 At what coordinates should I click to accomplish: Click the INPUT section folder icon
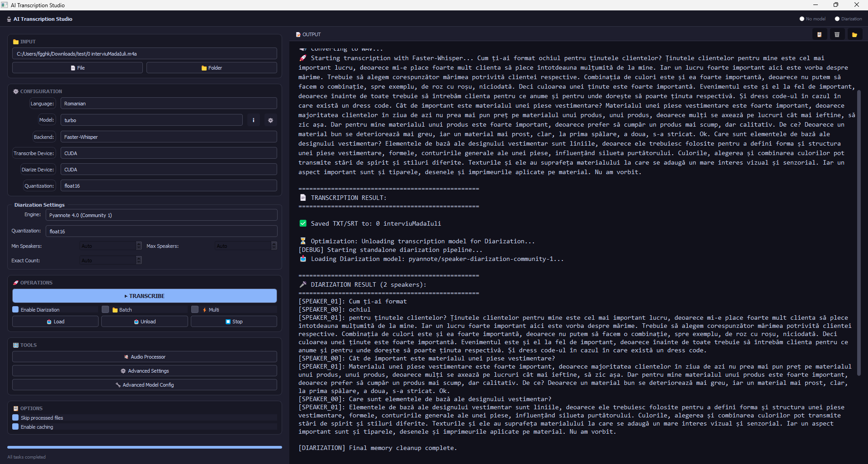(16, 42)
